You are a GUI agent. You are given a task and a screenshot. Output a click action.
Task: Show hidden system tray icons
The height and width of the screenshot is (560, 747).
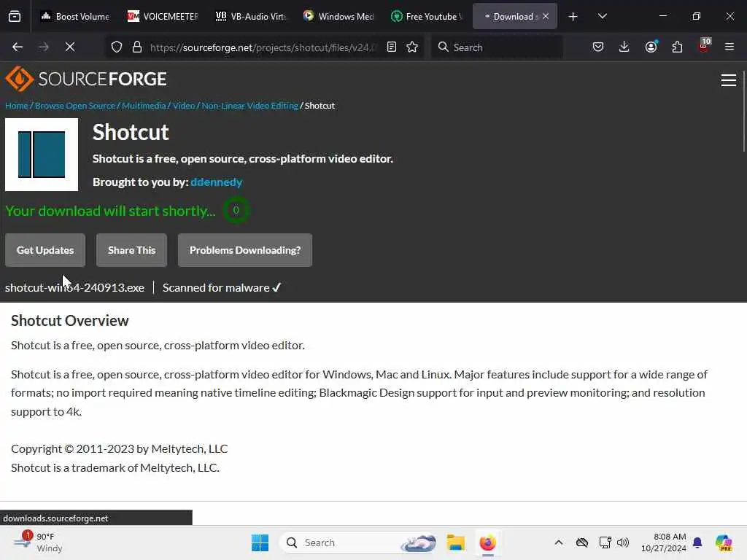pyautogui.click(x=559, y=542)
